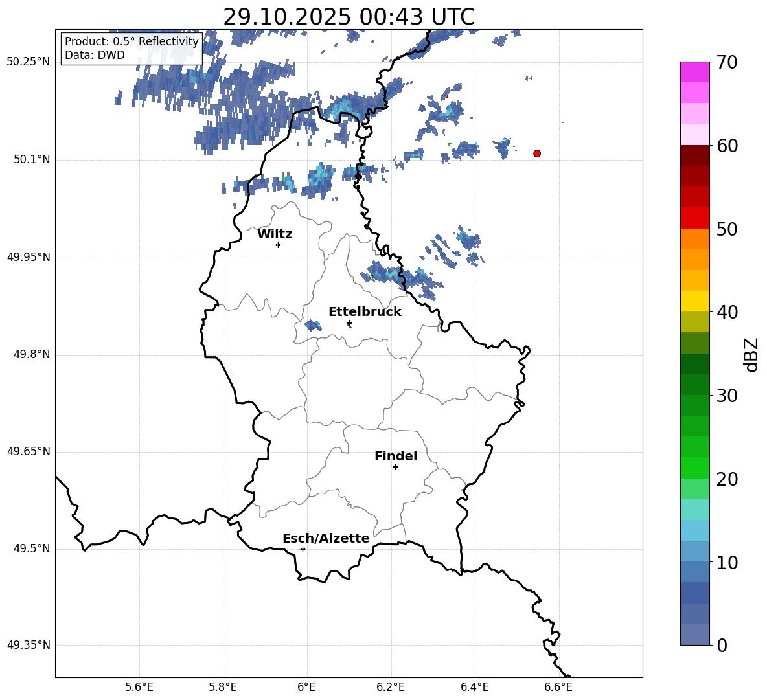The image size is (767, 700).
Task: Click the 49.65°N latitude label
Action: tap(29, 451)
